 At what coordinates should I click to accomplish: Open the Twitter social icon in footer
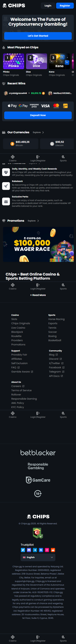coord(23,550)
